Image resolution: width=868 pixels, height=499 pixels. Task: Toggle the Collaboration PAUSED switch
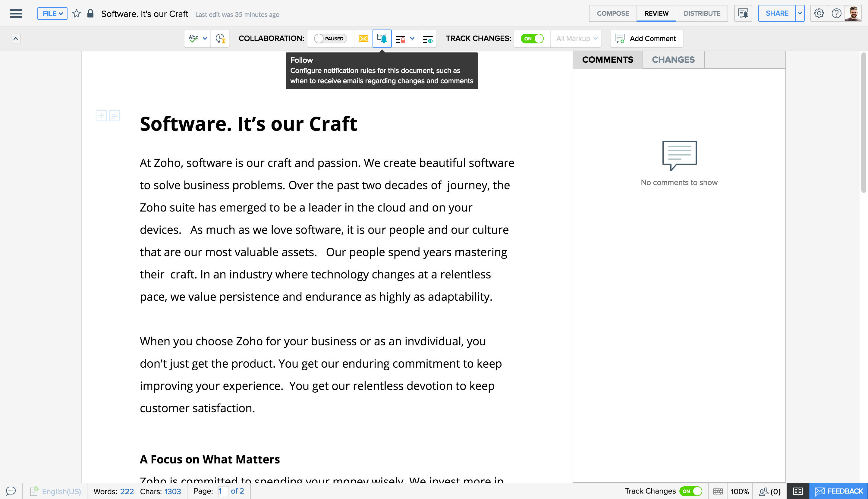pyautogui.click(x=330, y=38)
